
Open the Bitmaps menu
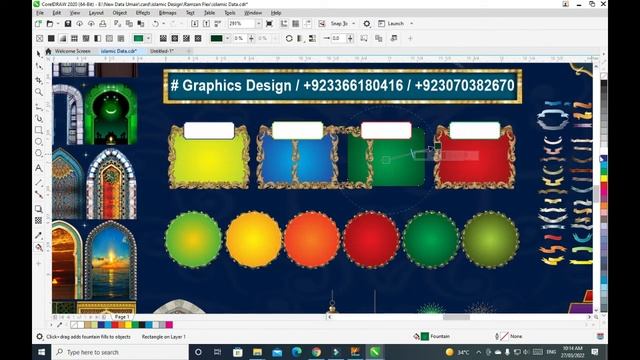[167, 13]
